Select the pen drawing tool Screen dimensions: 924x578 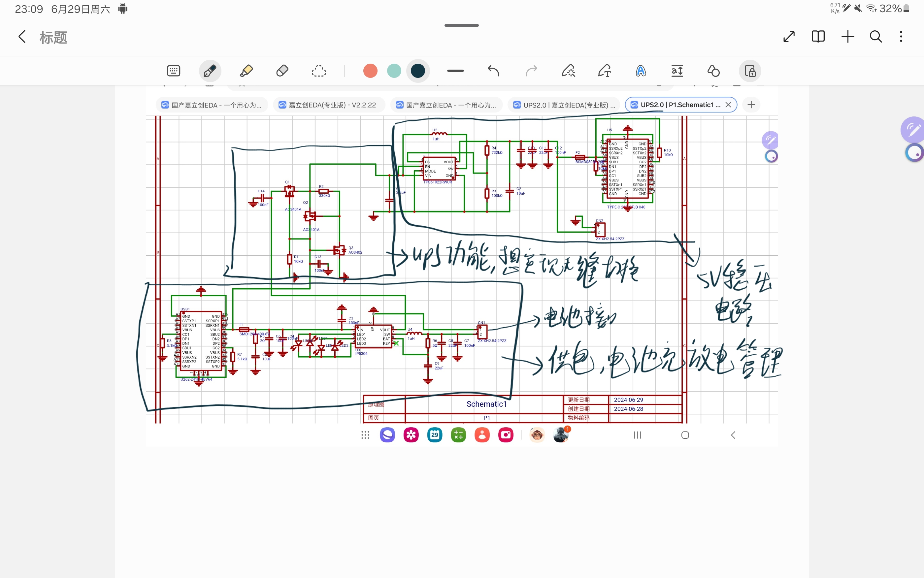(x=210, y=71)
